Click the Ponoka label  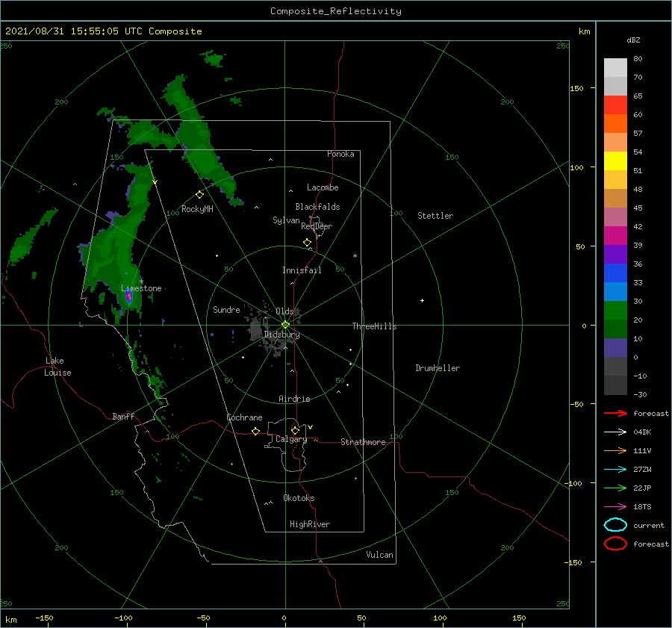(x=340, y=154)
